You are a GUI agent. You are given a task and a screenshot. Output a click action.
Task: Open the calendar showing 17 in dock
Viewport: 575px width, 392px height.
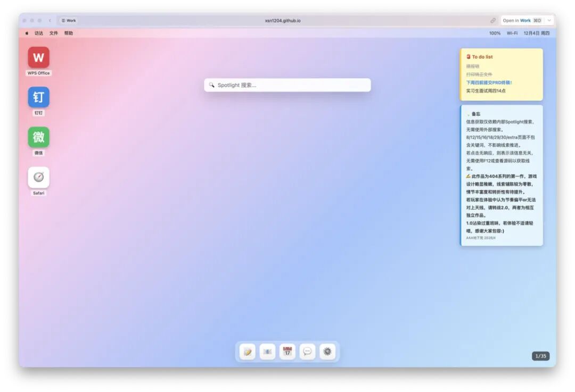point(287,352)
